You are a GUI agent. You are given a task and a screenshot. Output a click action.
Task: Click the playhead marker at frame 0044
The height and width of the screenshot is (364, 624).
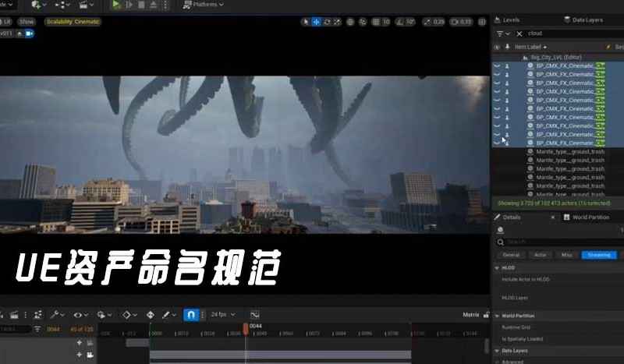(246, 328)
